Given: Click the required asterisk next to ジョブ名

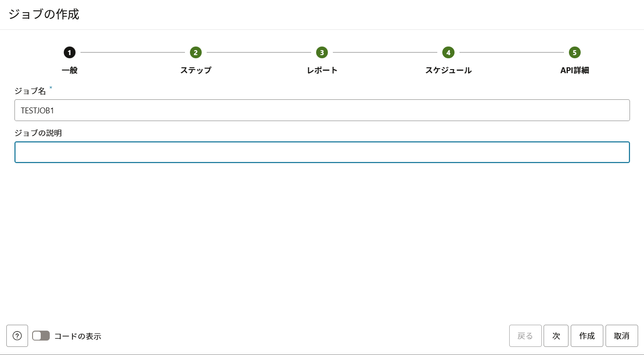Looking at the screenshot, I should [51, 89].
